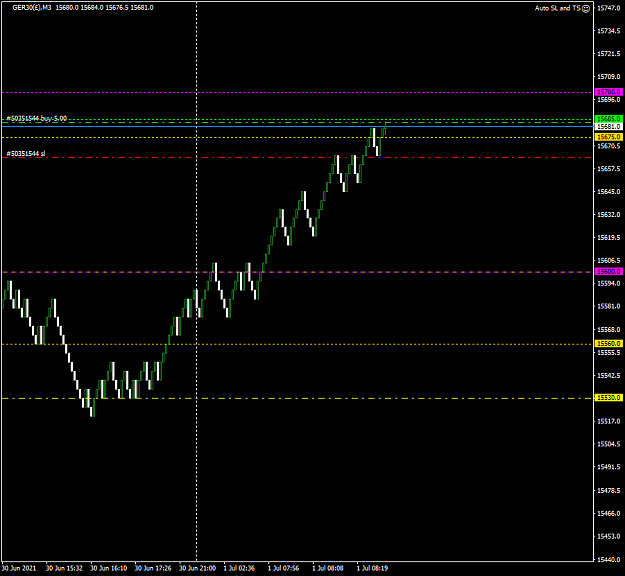The width and height of the screenshot is (625, 576).
Task: Click the 1 Jul 08:19 time label
Action: pos(372,568)
